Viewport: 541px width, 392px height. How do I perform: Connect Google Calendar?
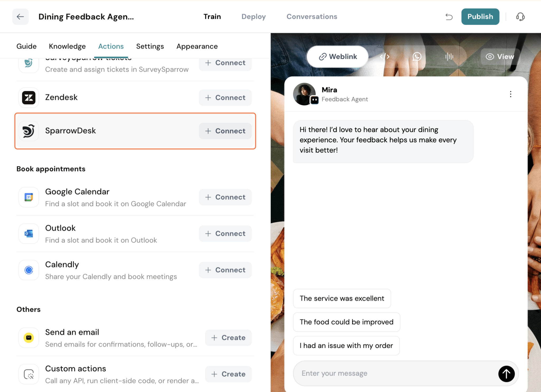tap(225, 197)
